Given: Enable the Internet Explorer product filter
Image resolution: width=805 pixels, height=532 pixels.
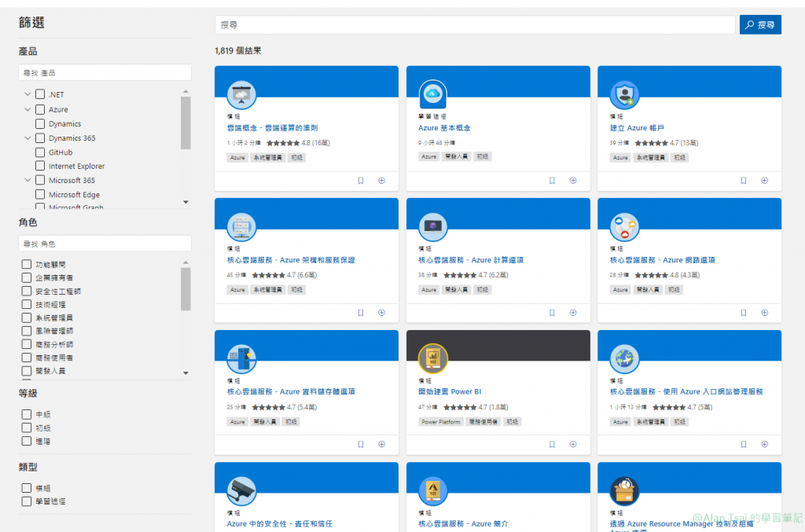Looking at the screenshot, I should (x=40, y=166).
